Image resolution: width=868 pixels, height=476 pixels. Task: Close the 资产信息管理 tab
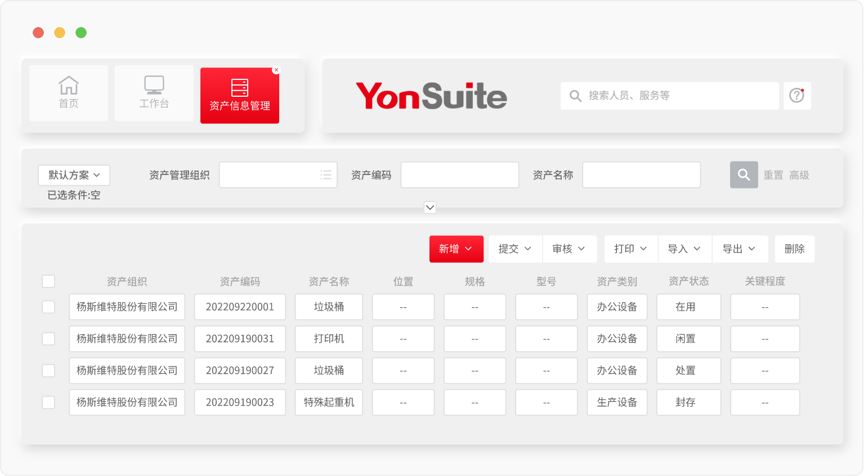[x=276, y=70]
